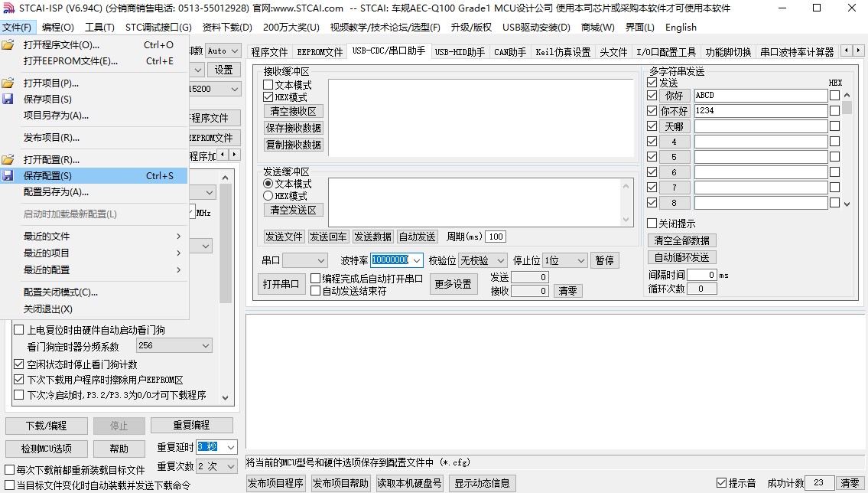
Task: Select 发布项目 menu entry
Action: (x=94, y=137)
